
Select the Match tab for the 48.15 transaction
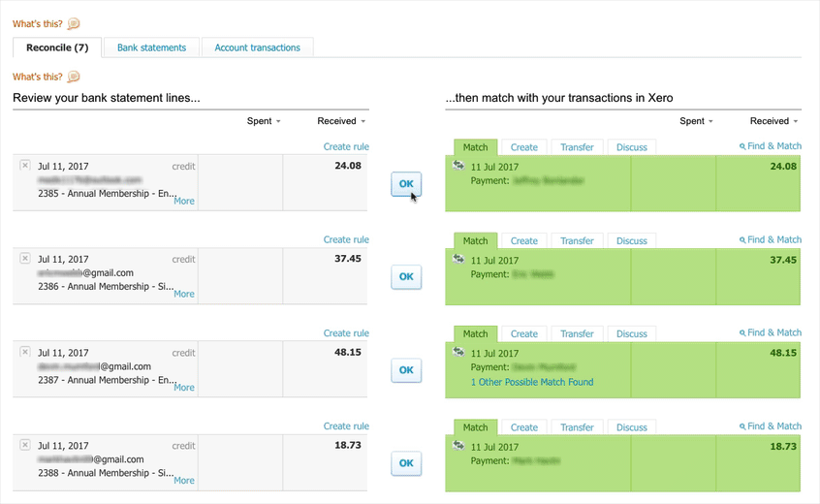click(475, 334)
